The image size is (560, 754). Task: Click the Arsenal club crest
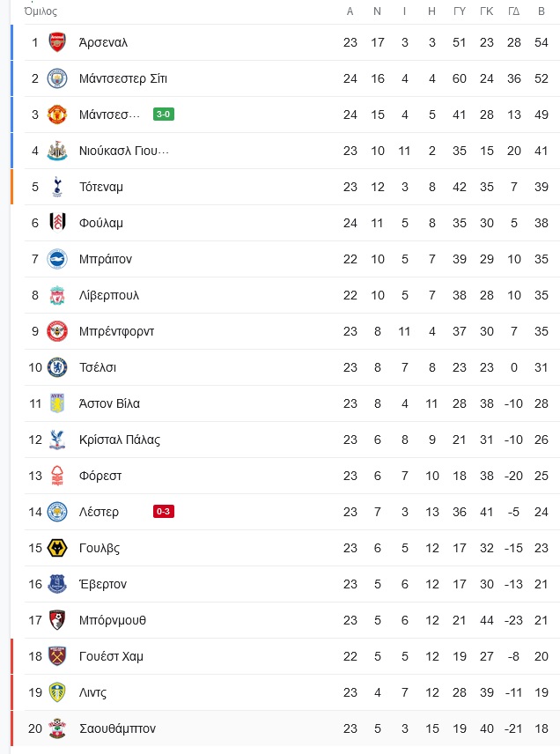point(57,42)
